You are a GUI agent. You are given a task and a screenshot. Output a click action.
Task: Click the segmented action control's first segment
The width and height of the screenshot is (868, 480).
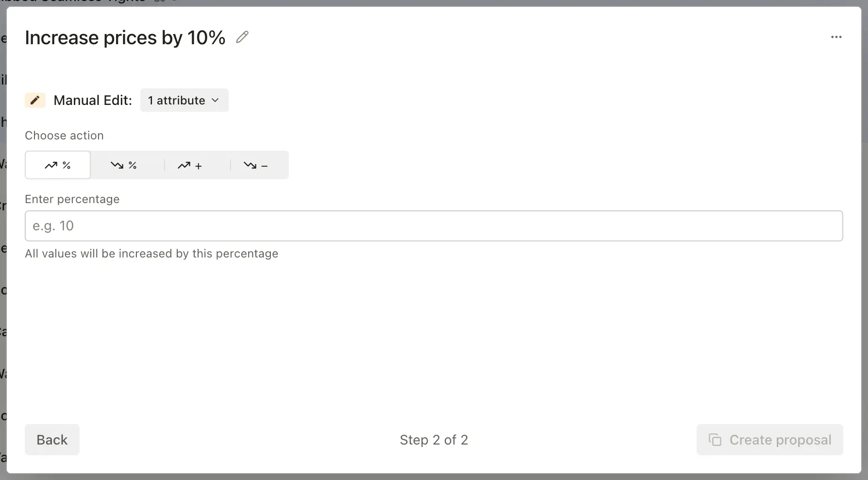(x=57, y=165)
